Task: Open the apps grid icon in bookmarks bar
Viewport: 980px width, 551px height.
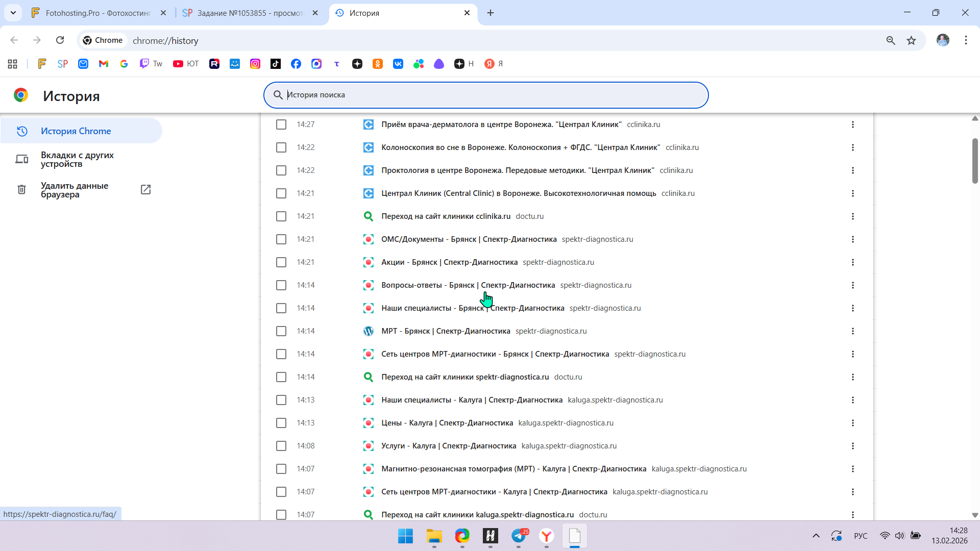Action: [x=13, y=64]
